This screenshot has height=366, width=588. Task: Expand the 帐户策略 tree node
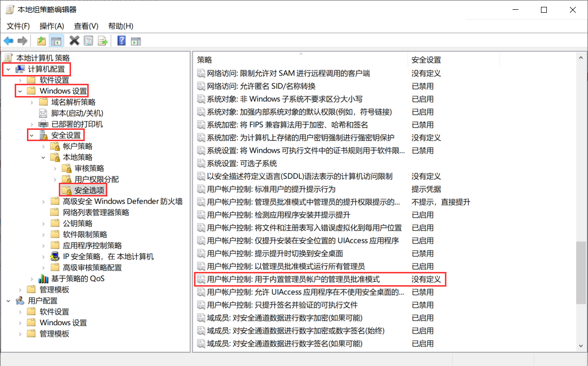coord(43,146)
